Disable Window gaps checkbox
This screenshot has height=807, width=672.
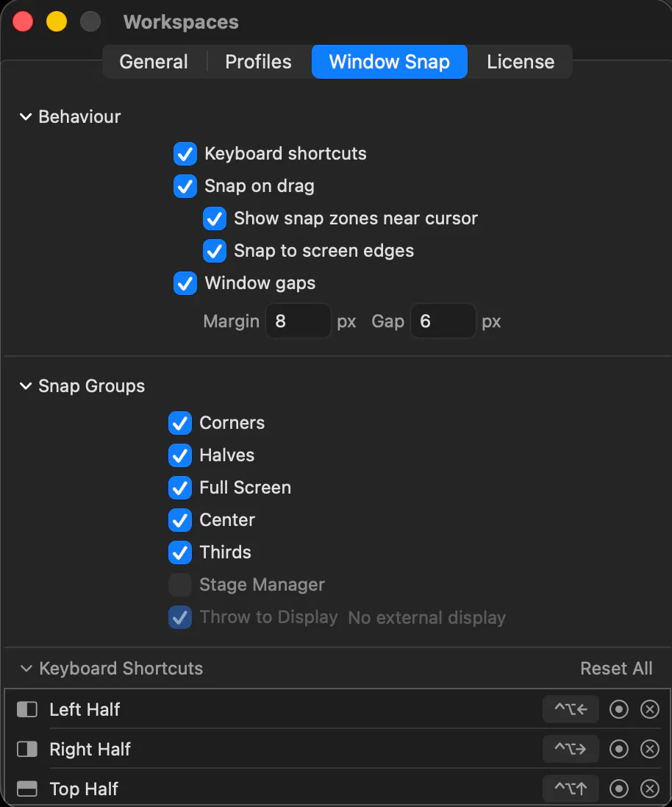pos(185,283)
